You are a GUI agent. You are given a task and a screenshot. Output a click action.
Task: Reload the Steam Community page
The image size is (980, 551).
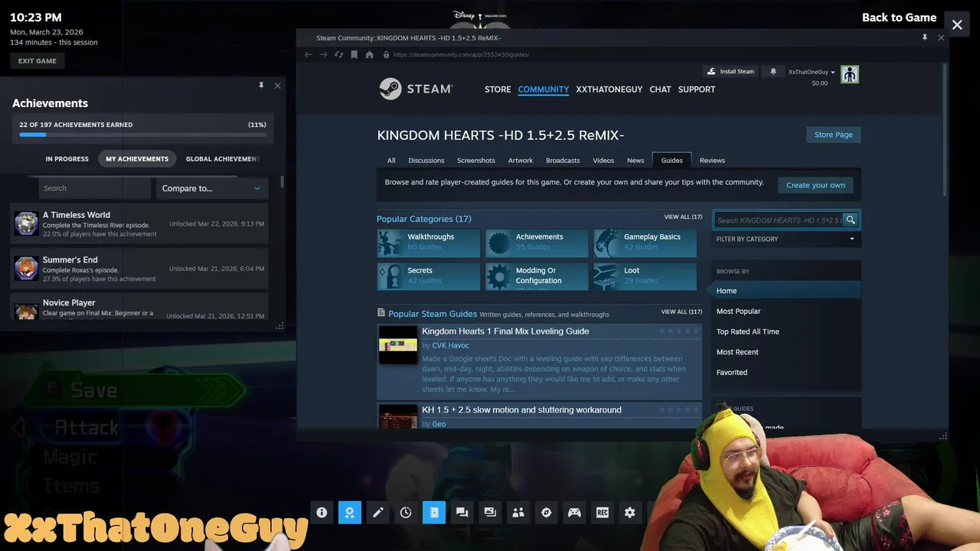[338, 54]
